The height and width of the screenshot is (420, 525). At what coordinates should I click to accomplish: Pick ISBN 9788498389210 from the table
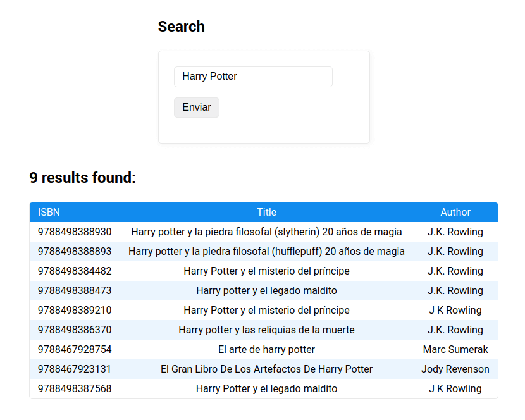[x=75, y=310]
